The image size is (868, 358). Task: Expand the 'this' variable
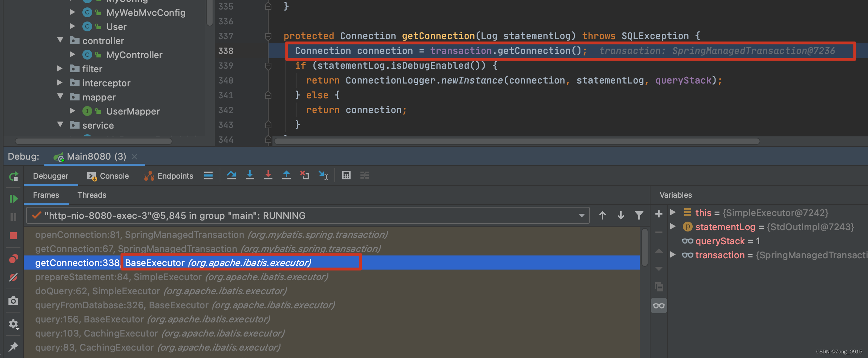[x=673, y=212]
